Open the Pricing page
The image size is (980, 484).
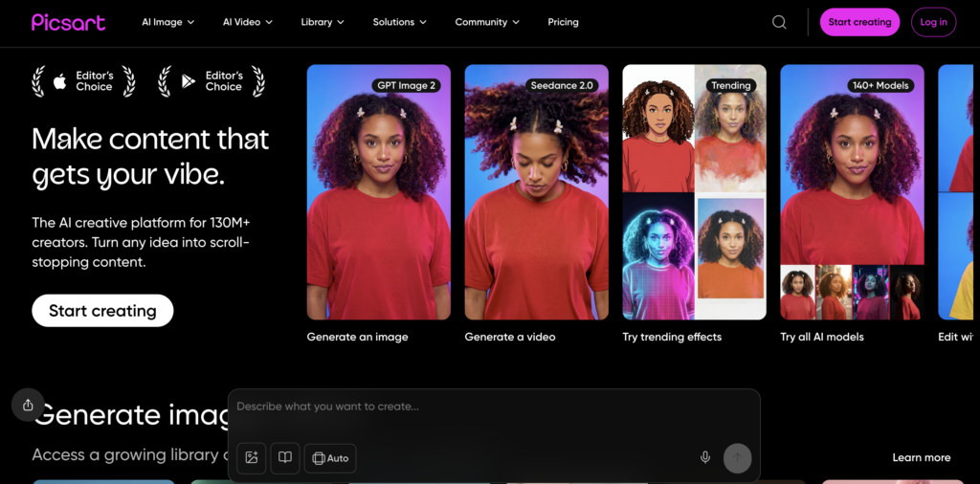pyautogui.click(x=563, y=22)
